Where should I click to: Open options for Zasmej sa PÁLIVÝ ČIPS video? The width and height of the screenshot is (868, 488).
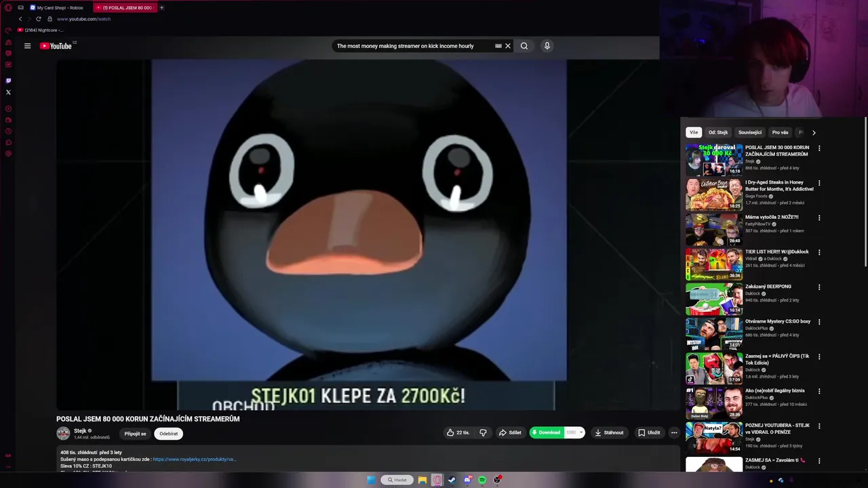tap(819, 357)
